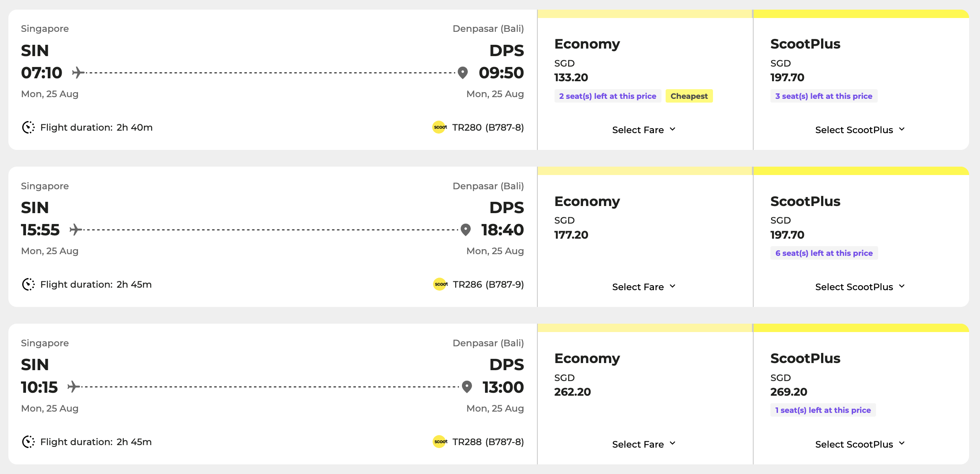Click the airplane icon next to 10:15 departure
This screenshot has height=474, width=980.
73,387
